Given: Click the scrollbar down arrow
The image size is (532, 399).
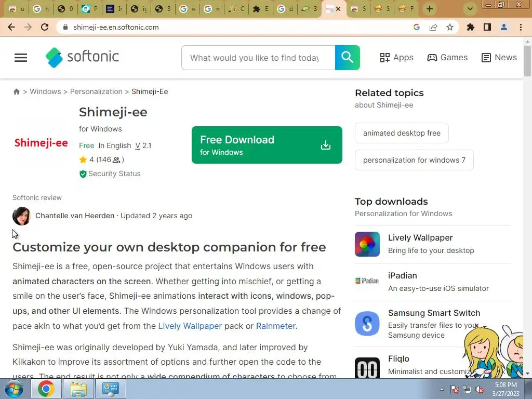Looking at the screenshot, I should point(527,374).
